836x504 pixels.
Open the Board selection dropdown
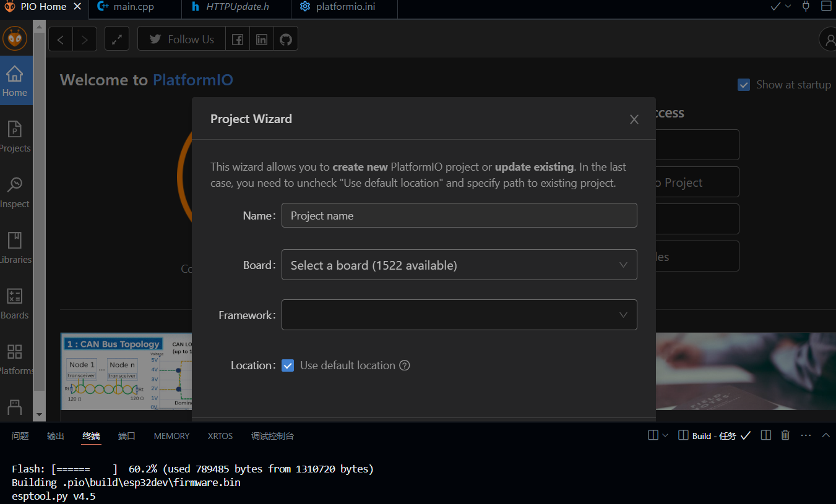[459, 265]
